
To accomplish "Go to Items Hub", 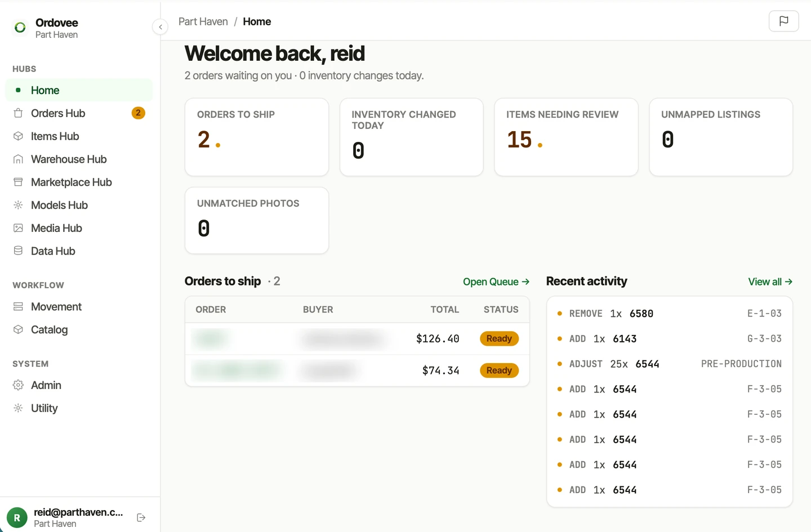I will 79,136.
